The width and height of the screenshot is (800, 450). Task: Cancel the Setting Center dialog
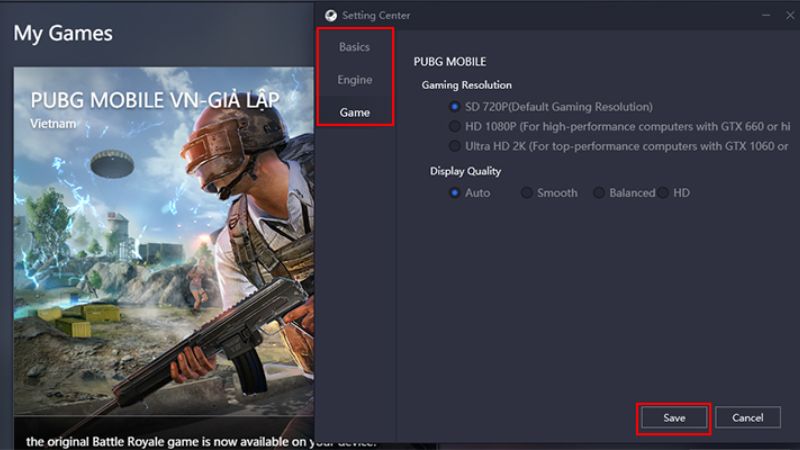(x=747, y=418)
